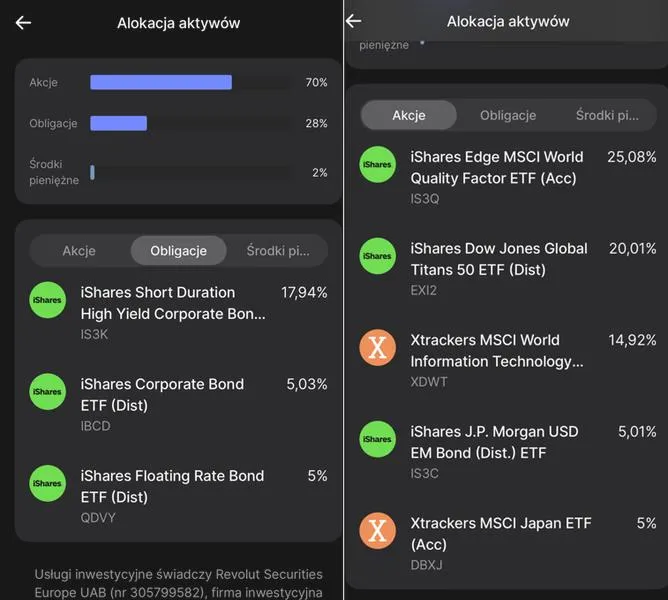
Task: Open Xtrackers MSCI World Information Technology
Action: (508, 360)
